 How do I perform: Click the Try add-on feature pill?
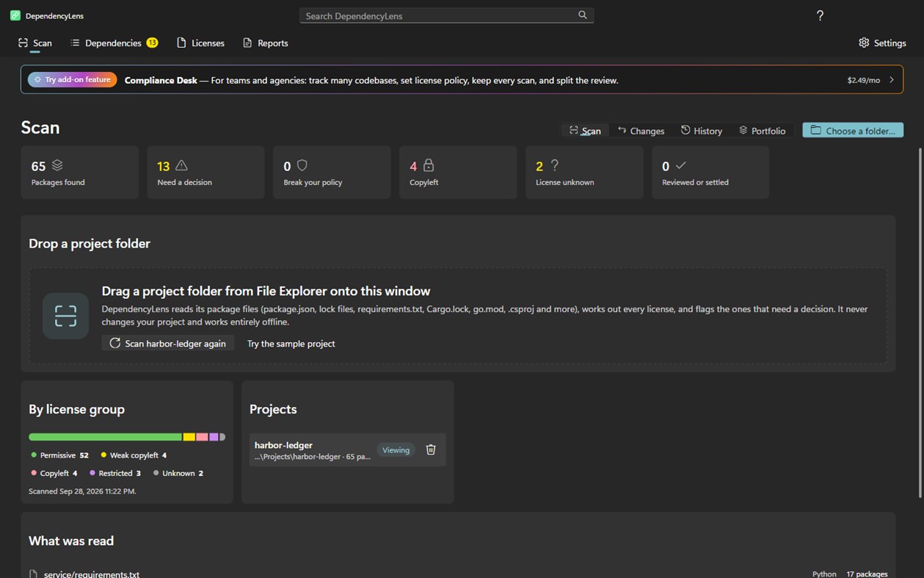(72, 79)
